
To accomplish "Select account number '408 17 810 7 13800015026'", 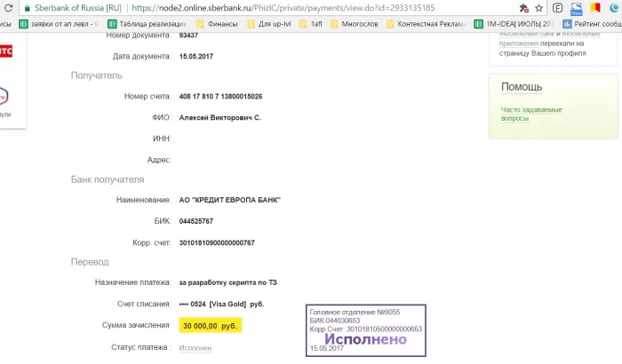I will pos(220,97).
